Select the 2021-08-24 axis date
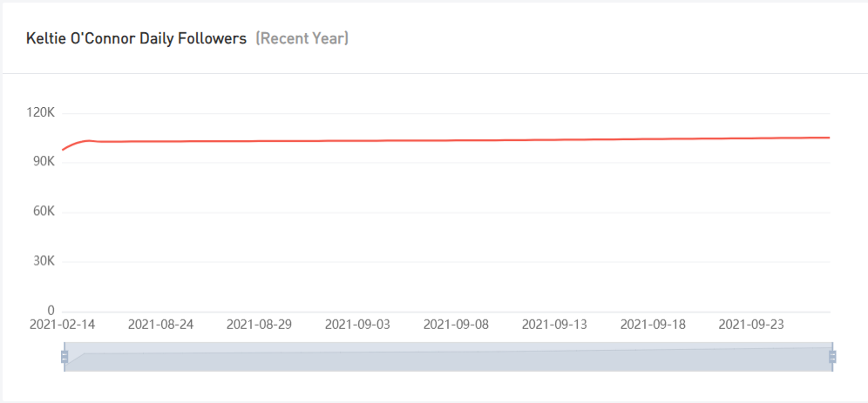The height and width of the screenshot is (403, 868). (160, 325)
